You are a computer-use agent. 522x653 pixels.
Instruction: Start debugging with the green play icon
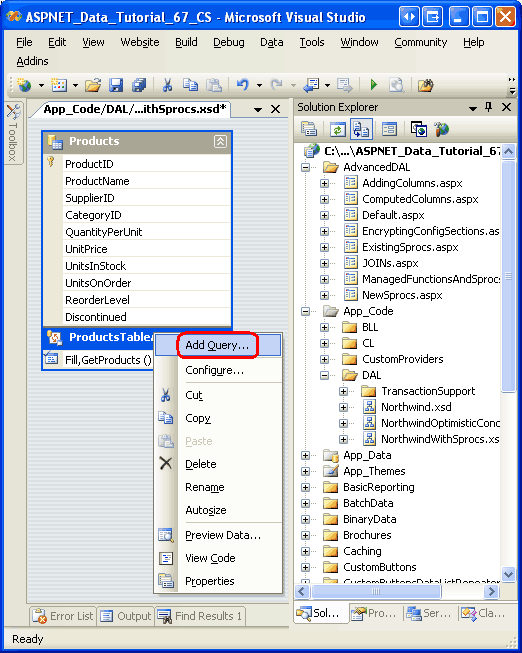tap(374, 85)
